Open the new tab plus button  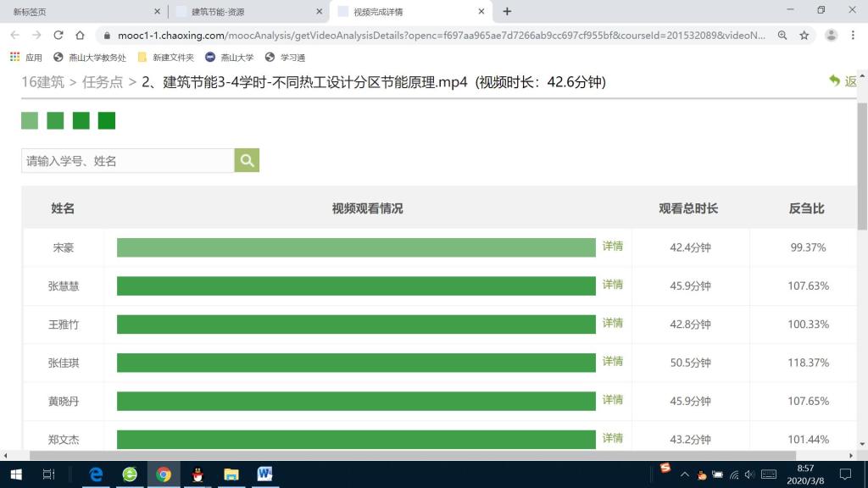click(507, 12)
